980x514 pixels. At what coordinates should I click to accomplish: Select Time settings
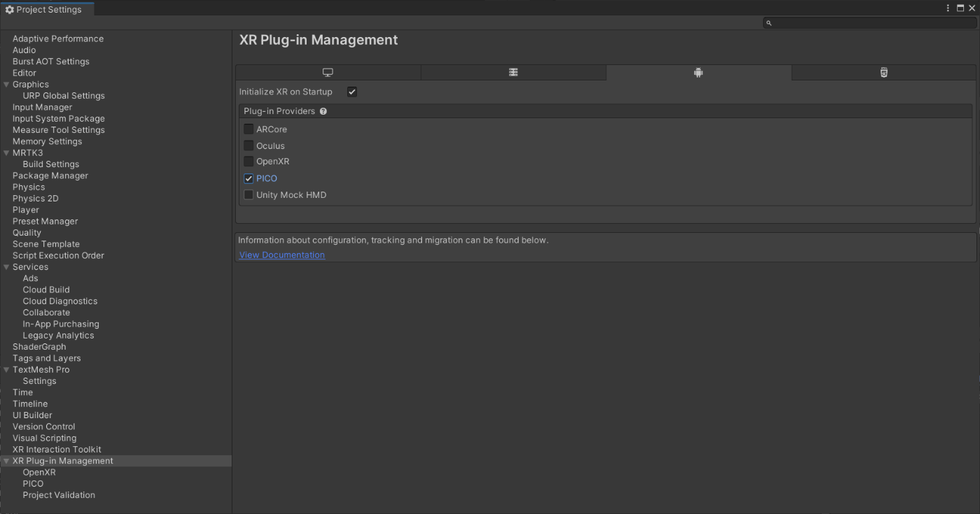point(22,393)
